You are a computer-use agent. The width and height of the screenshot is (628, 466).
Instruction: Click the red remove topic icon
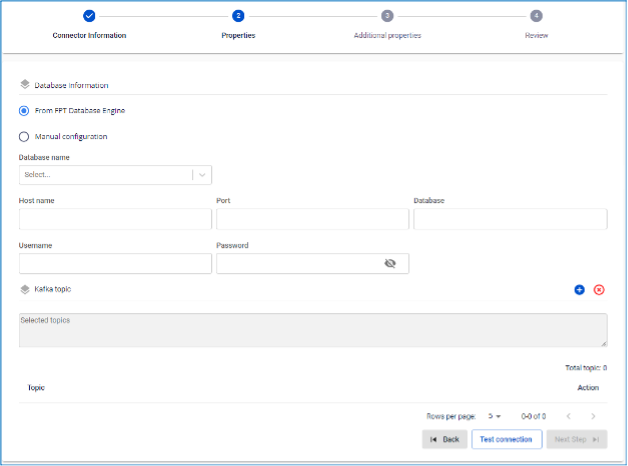(x=599, y=289)
